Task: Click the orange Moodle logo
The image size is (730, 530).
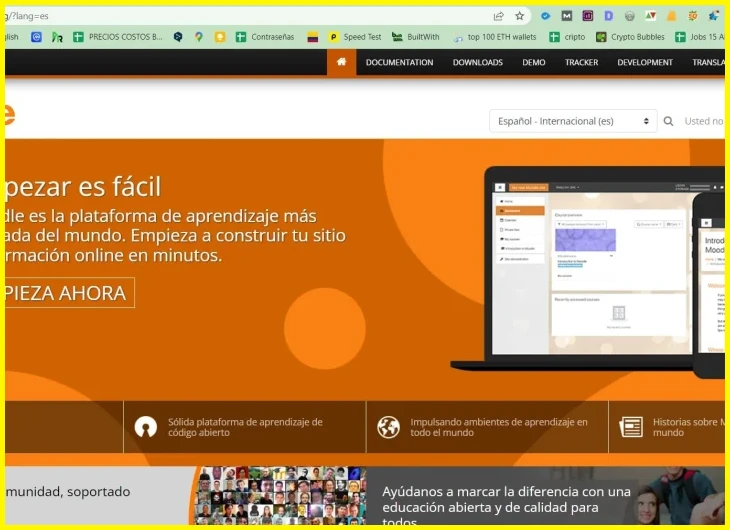Action: pos(10,115)
